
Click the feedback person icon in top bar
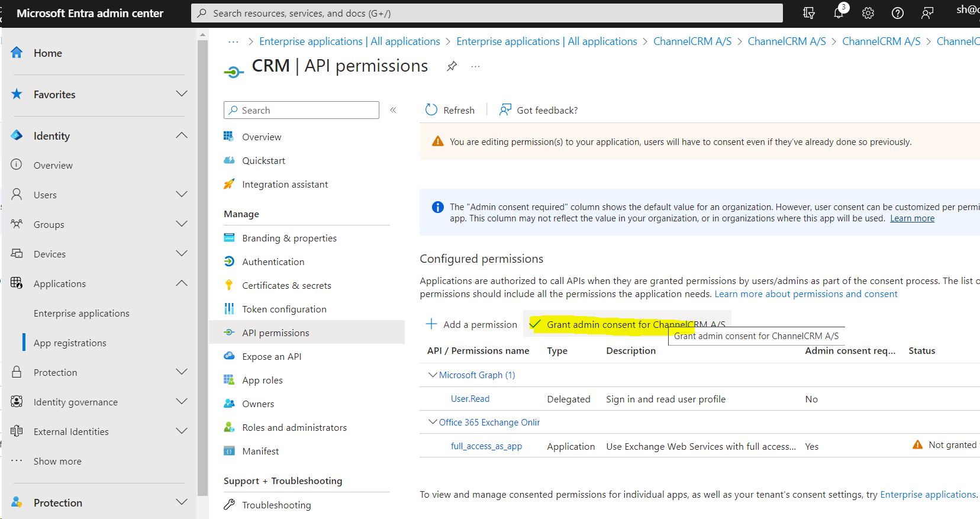tap(927, 13)
